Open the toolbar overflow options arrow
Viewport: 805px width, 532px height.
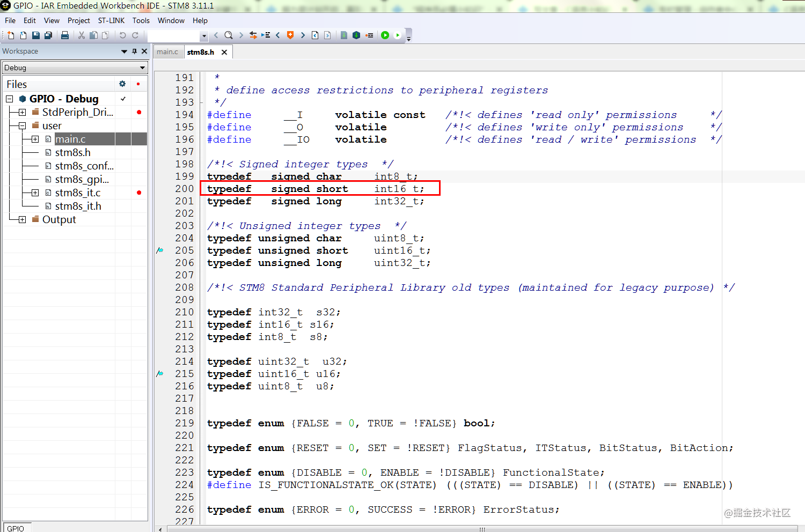(408, 39)
